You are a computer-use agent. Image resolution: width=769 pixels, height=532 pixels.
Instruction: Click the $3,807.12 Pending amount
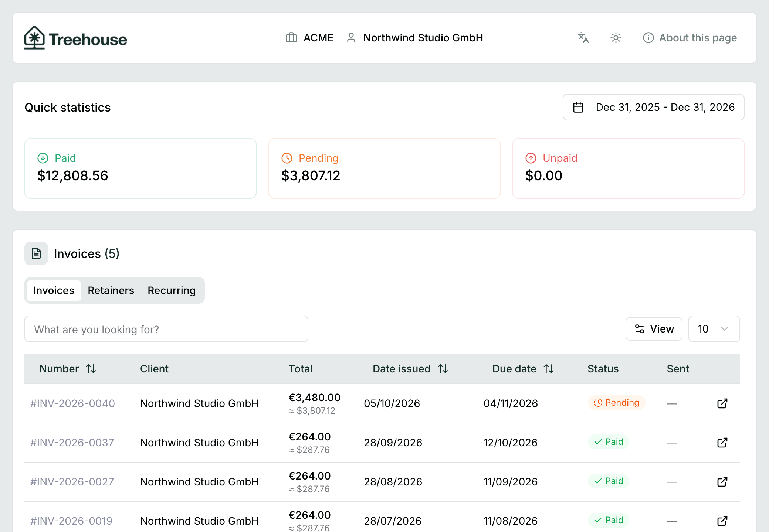tap(311, 175)
